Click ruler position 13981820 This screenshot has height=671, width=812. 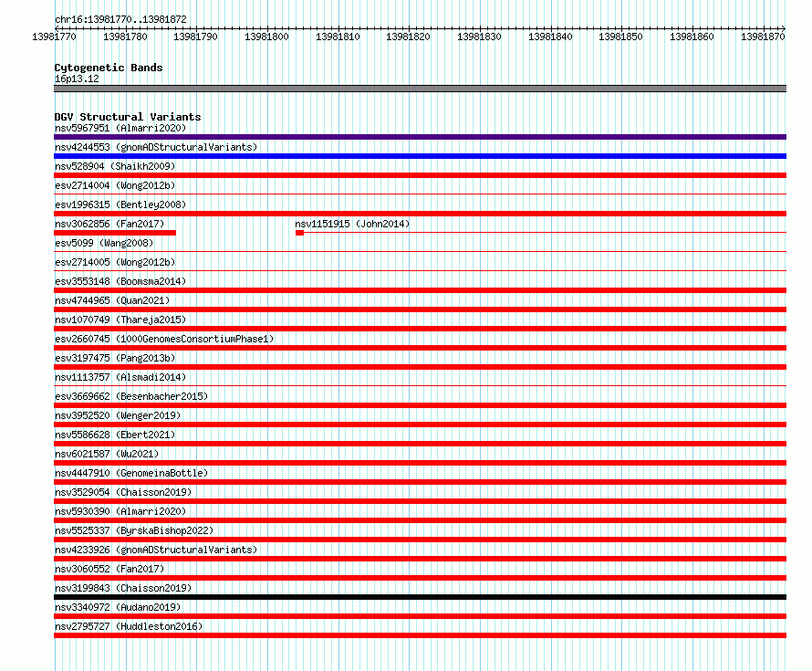408,37
